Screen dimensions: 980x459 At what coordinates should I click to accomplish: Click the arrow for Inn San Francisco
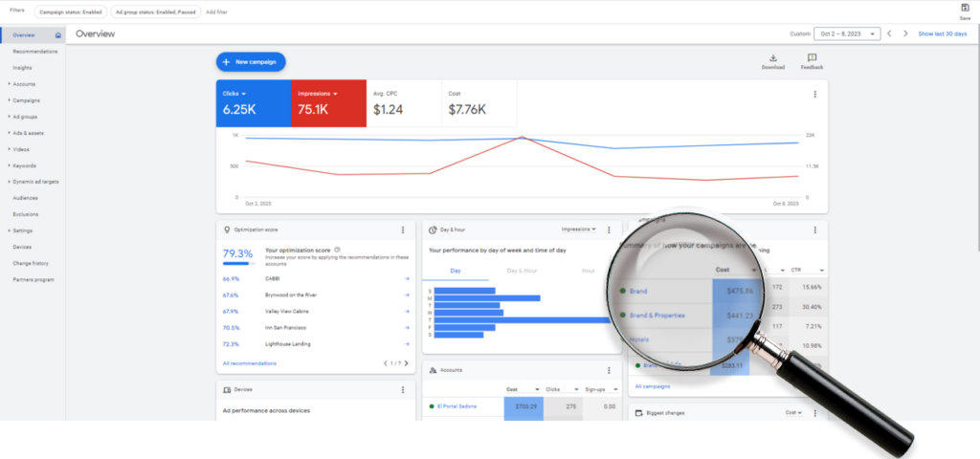click(407, 328)
